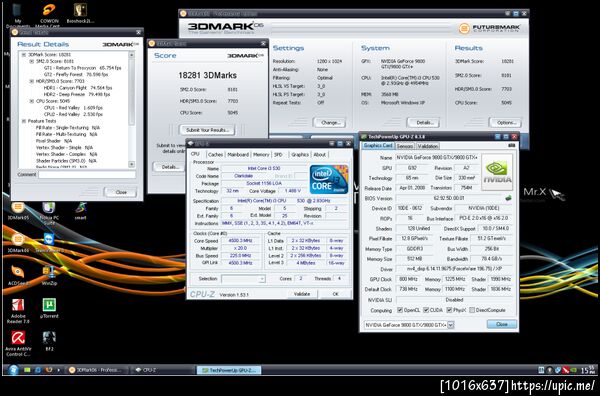Click OK button in CPU-Z
The height and width of the screenshot is (396, 600).
coord(335,294)
